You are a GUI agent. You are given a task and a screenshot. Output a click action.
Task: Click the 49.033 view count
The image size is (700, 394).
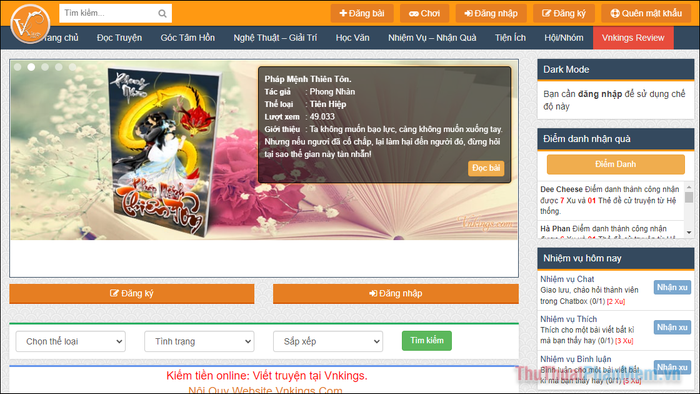(x=322, y=116)
